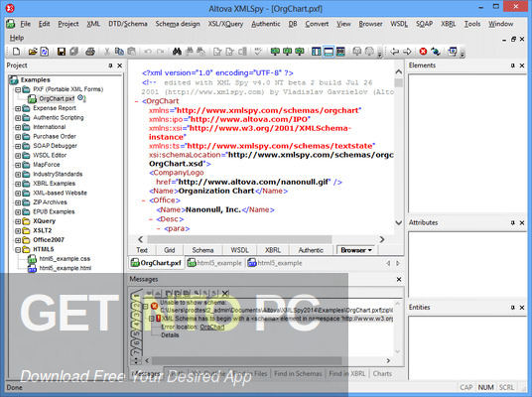Click the Find Next binoculars icon
Image resolution: width=532 pixels, height=397 pixels.
[x=189, y=52]
